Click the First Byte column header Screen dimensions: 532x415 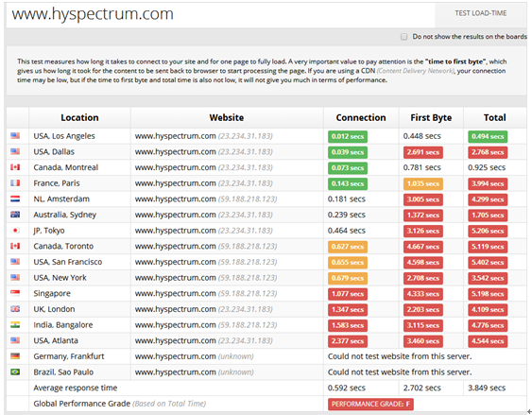point(431,117)
